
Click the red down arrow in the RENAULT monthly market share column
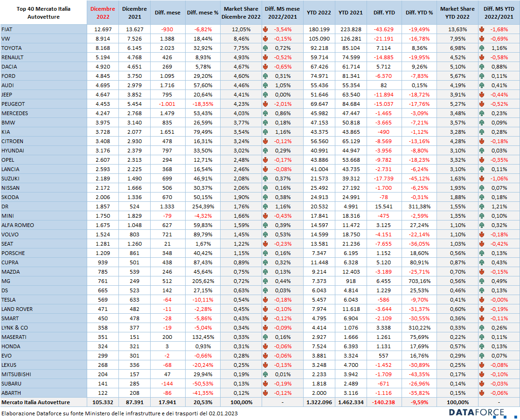pos(265,57)
